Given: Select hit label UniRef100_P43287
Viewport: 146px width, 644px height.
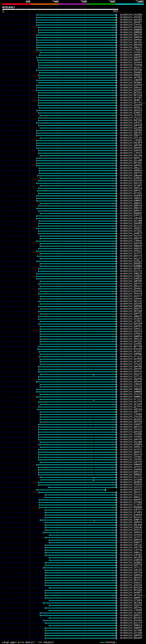Looking at the screenshot, I should point(131,17).
